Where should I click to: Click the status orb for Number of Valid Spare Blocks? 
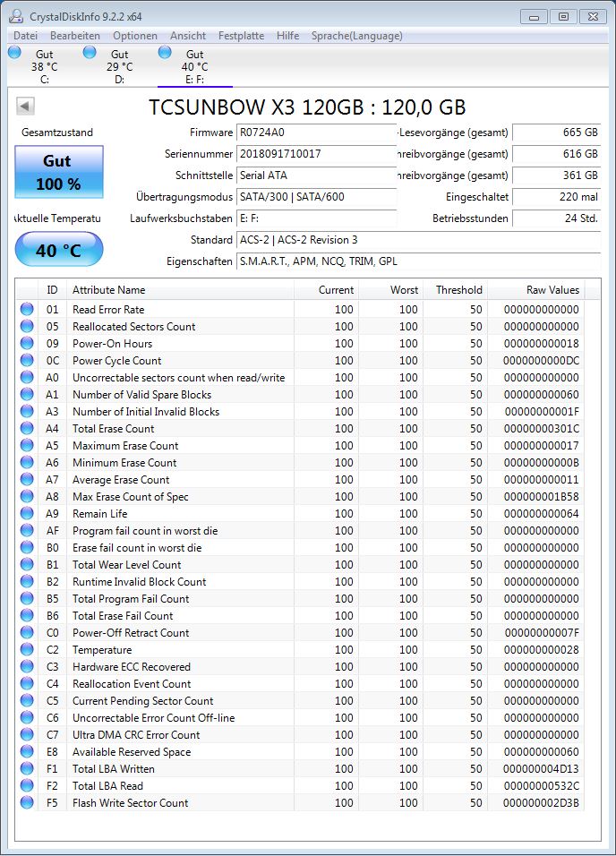pos(27,394)
